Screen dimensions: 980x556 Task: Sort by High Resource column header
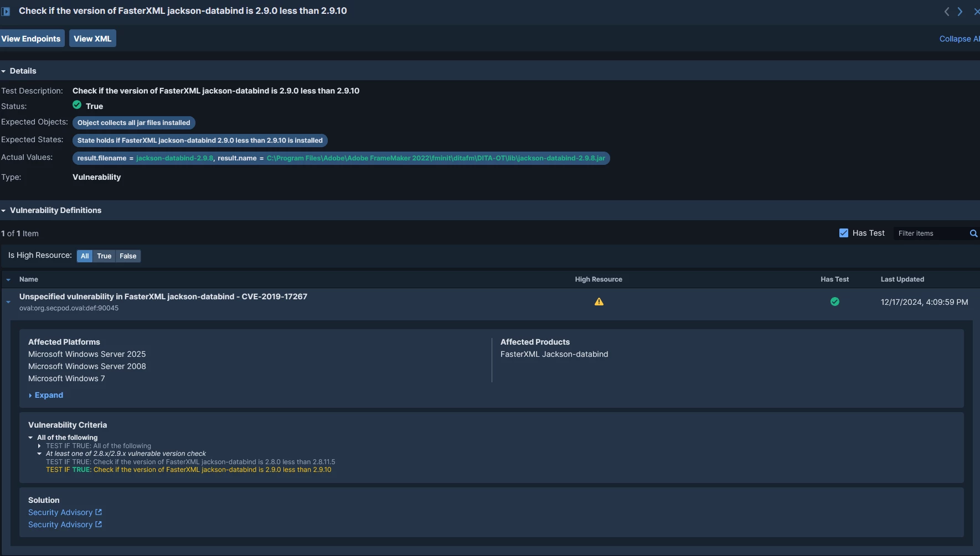pyautogui.click(x=599, y=279)
